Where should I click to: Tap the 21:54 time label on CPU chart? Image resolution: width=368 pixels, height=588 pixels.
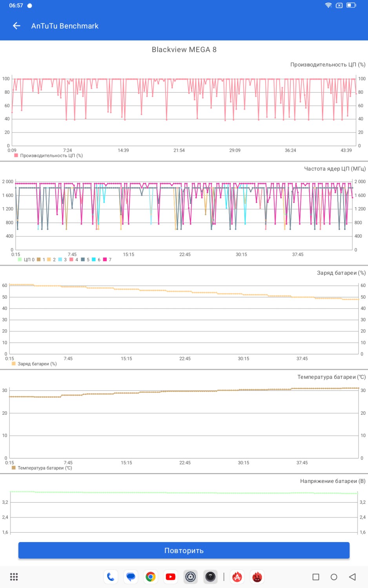coord(179,150)
